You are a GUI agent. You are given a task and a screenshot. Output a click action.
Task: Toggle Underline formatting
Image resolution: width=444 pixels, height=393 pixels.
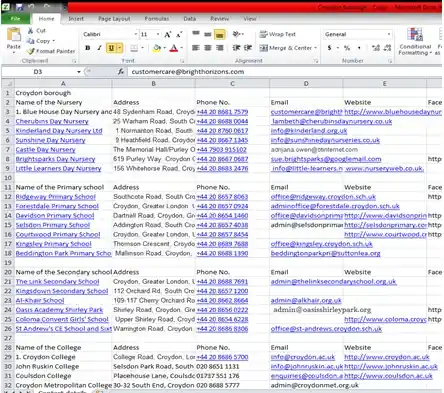(111, 48)
